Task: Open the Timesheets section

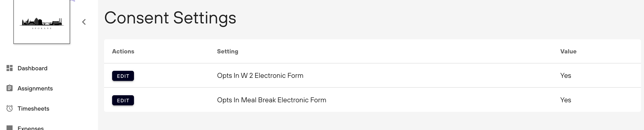Action: pos(33,109)
